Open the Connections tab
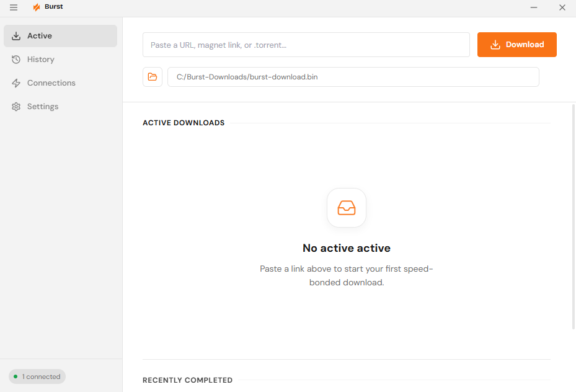Image resolution: width=576 pixels, height=392 pixels. (x=60, y=82)
